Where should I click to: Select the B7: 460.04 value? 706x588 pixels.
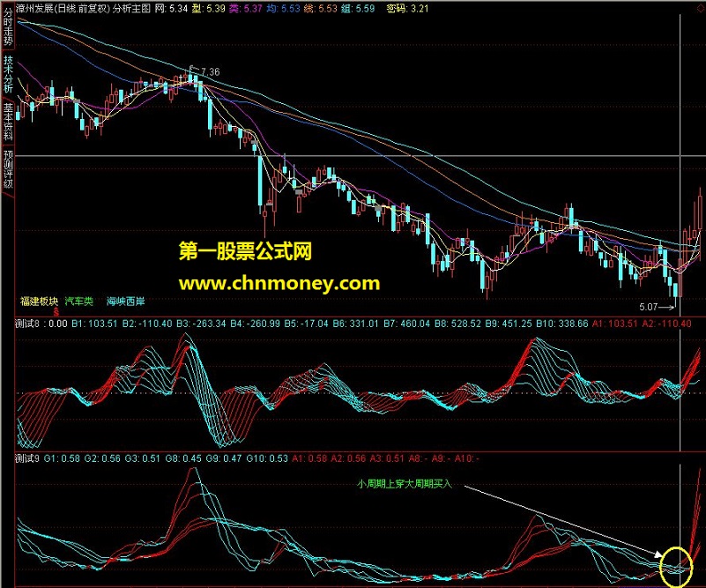pyautogui.click(x=406, y=324)
